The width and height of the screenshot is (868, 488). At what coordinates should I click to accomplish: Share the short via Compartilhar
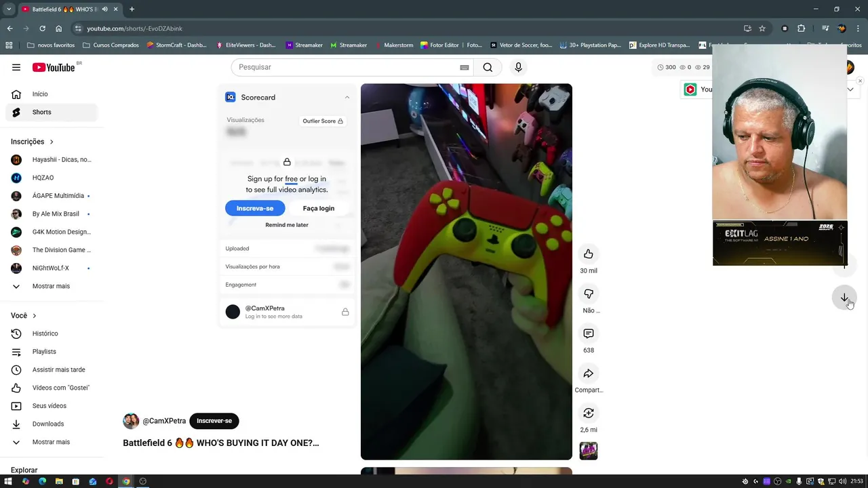[588, 373]
